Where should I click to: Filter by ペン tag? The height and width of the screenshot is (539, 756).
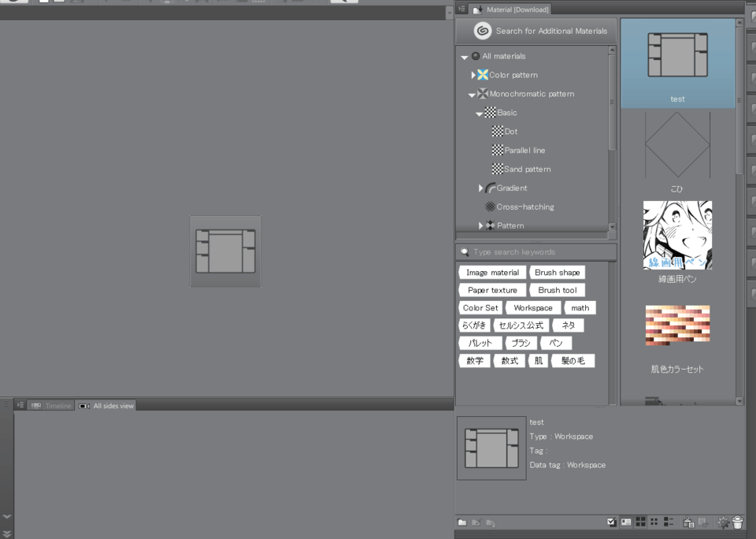(x=556, y=343)
